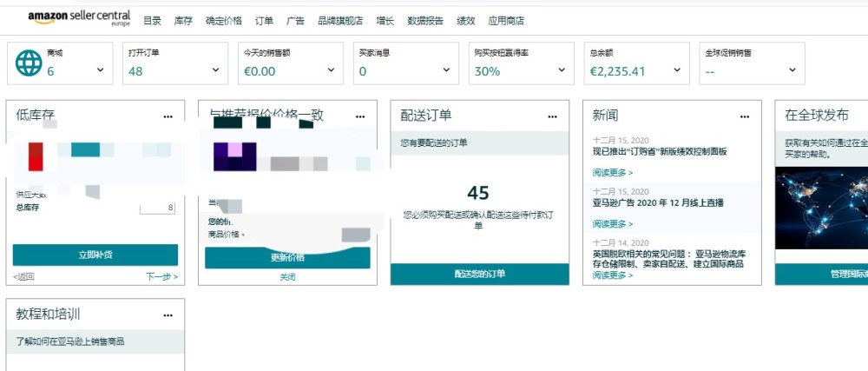Open the 目录 menu
868x371 pixels.
[152, 21]
